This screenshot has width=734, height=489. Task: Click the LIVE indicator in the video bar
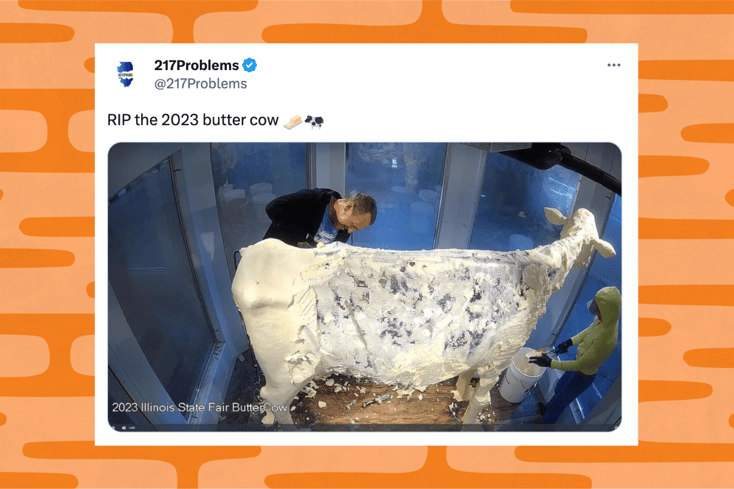point(132,428)
